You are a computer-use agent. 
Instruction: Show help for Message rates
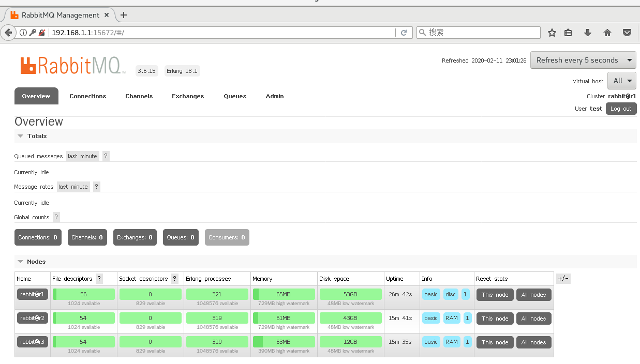click(x=97, y=187)
